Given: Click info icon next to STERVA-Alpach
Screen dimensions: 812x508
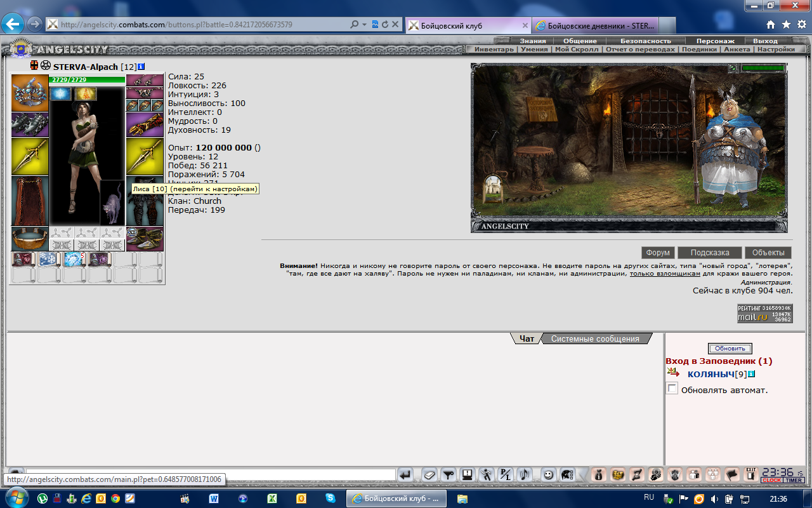Looking at the screenshot, I should [x=141, y=67].
